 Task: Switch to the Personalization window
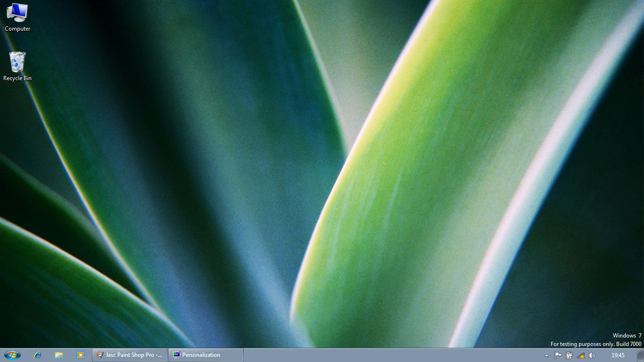[x=206, y=355]
